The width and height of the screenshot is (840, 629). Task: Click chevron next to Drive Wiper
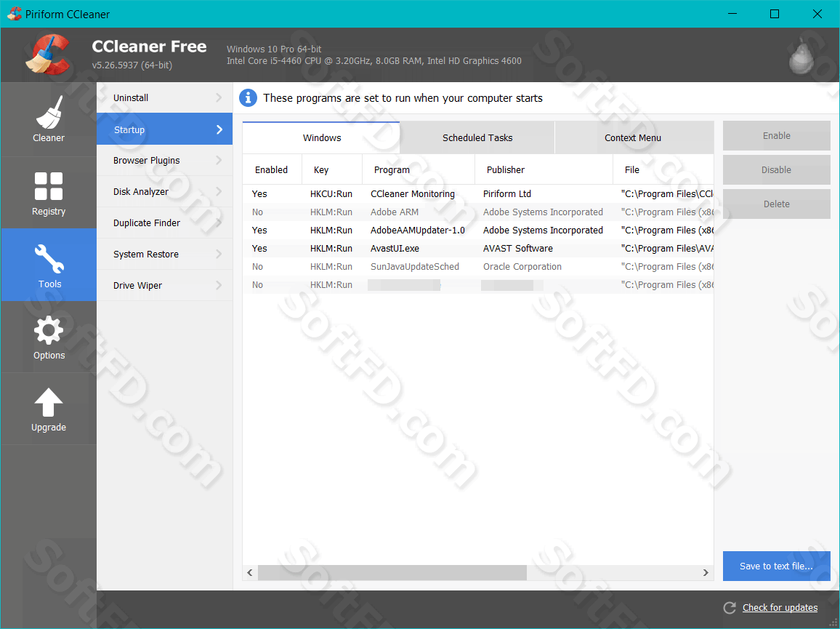click(219, 285)
